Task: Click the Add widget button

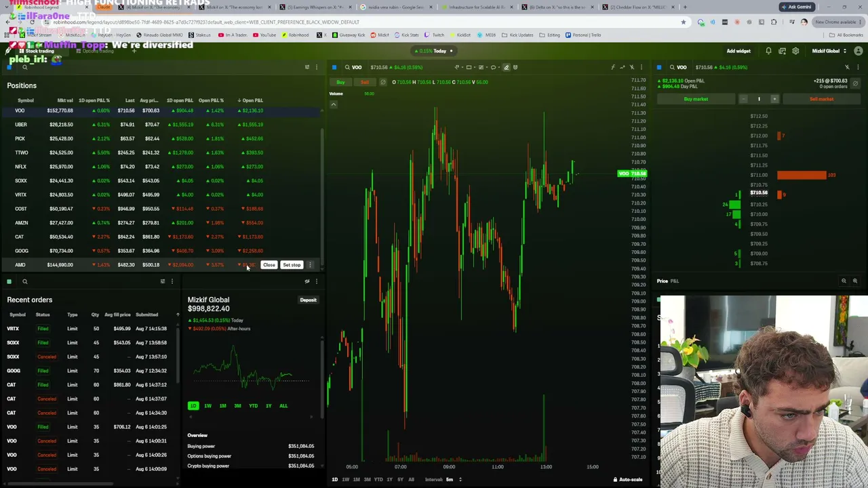Action: tap(738, 51)
